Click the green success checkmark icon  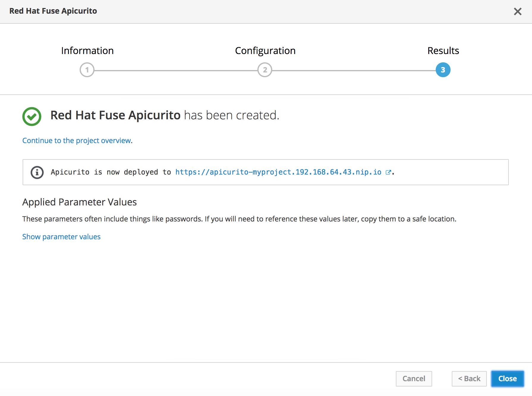[32, 116]
